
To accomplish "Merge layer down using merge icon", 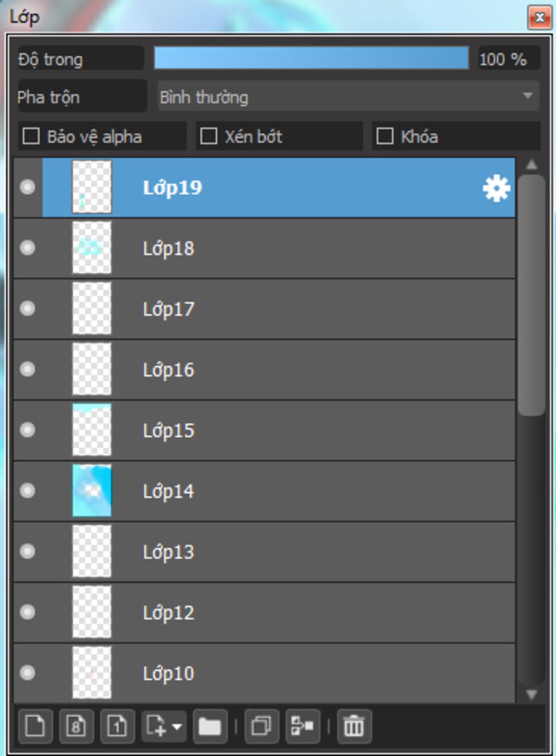I will [302, 726].
